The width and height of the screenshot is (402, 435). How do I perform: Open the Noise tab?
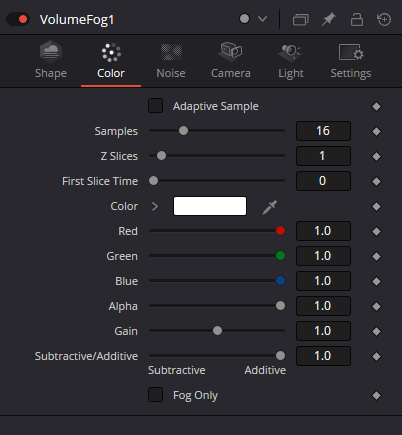(x=171, y=60)
